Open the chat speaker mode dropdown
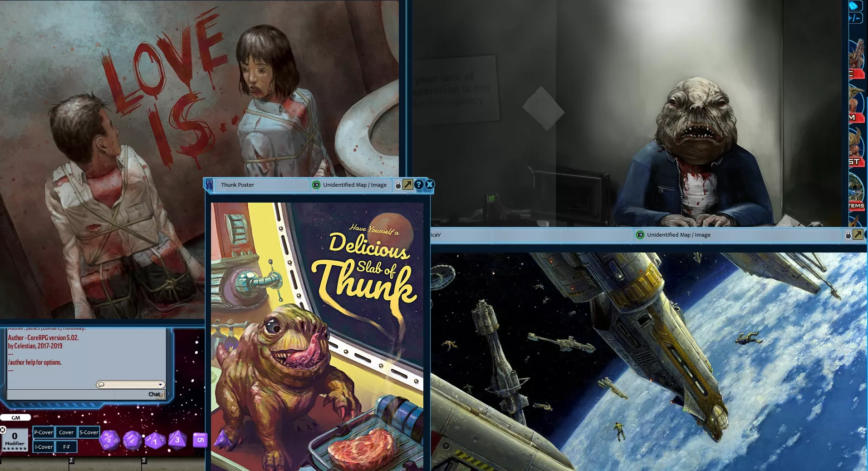Image resolution: width=868 pixels, height=471 pixels. [x=131, y=385]
